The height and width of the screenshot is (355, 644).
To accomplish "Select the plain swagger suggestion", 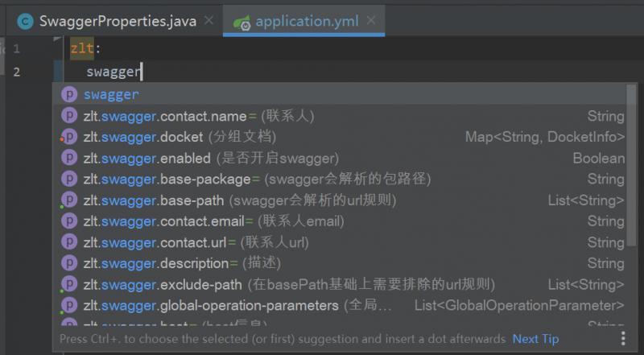I will coord(111,95).
